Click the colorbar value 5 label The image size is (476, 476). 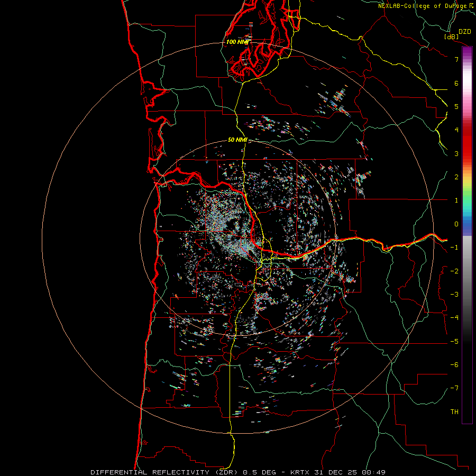(456, 106)
